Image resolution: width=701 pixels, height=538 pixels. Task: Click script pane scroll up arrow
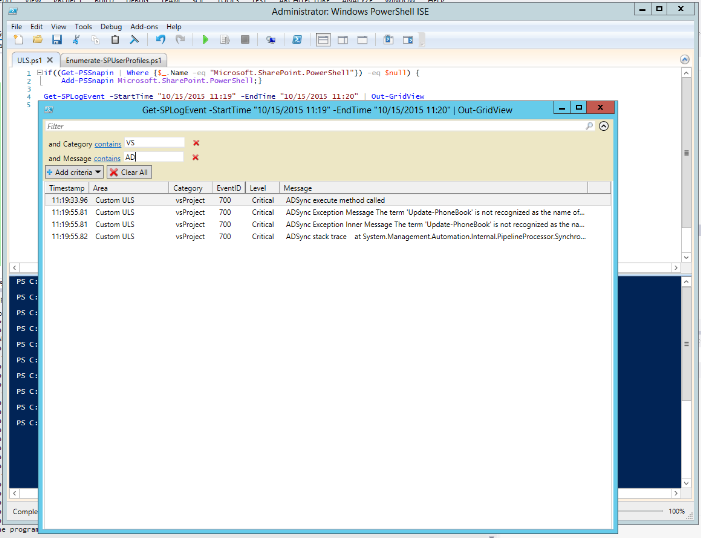(x=686, y=72)
